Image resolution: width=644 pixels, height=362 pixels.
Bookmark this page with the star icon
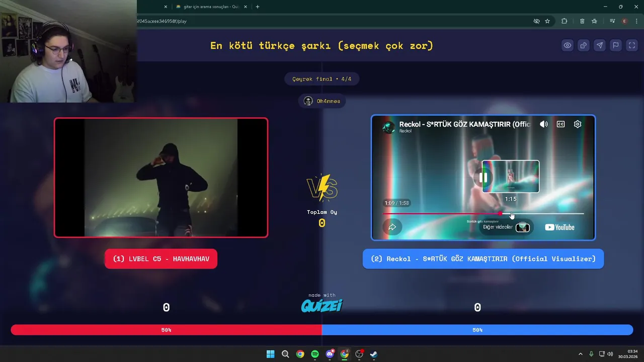pos(547,21)
